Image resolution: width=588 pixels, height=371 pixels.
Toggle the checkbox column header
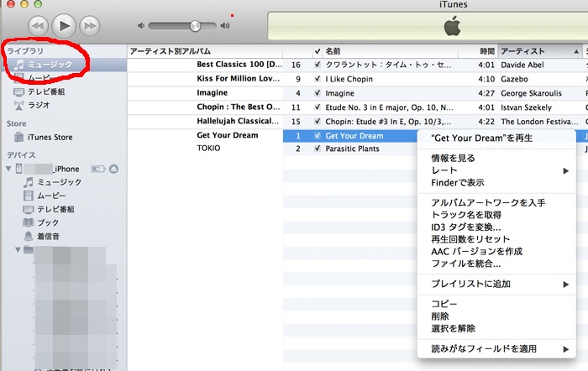pyautogui.click(x=318, y=51)
